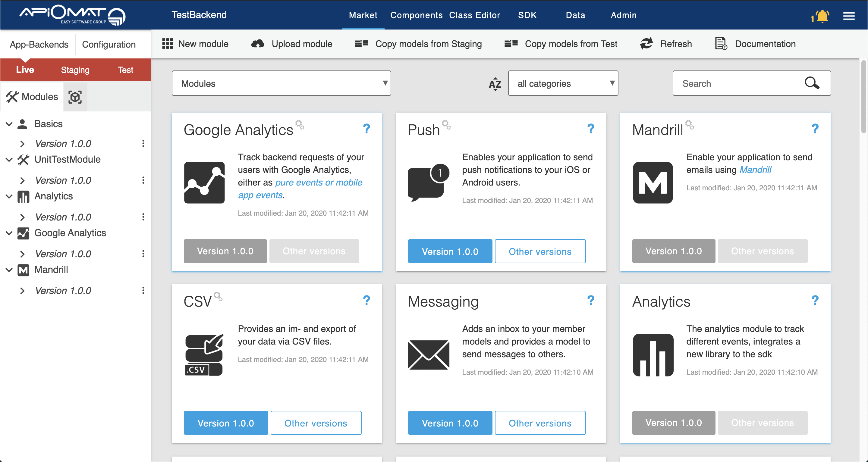Viewport: 868px width, 462px height.
Task: Open options menu for Basics Version 1.0.0
Action: (143, 143)
